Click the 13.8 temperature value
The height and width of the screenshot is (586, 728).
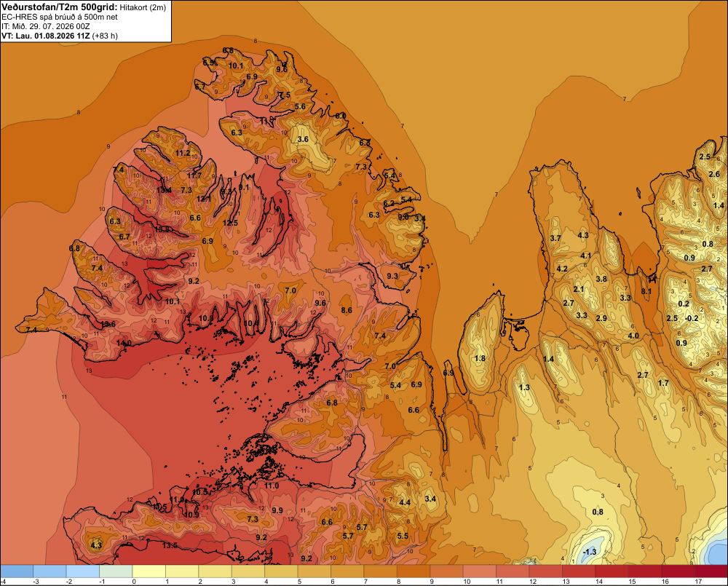tap(162, 229)
